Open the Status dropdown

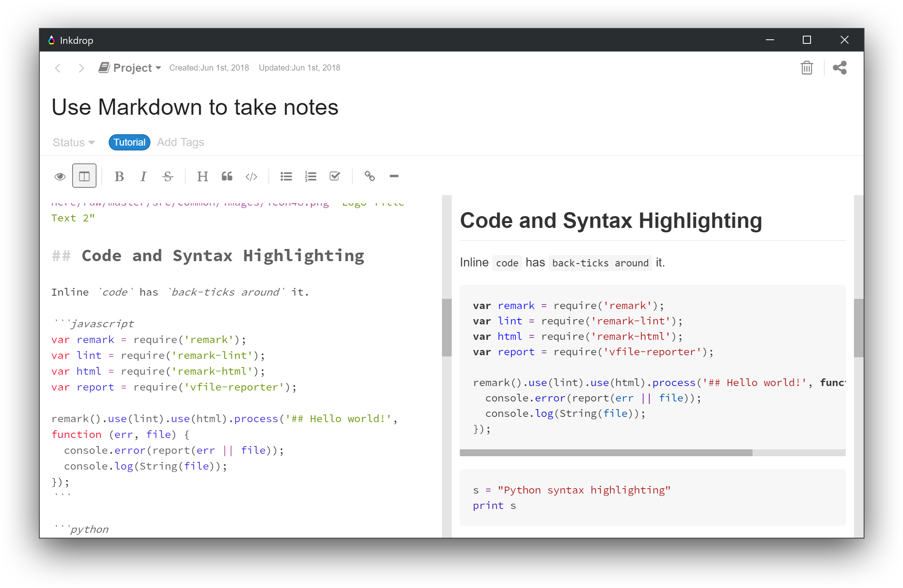pos(74,142)
